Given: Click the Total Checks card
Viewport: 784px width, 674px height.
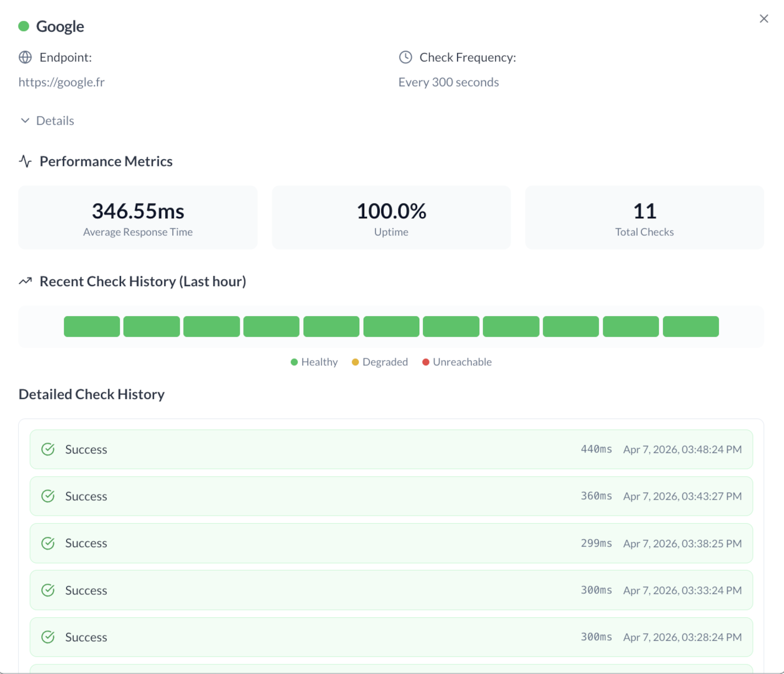Looking at the screenshot, I should (x=644, y=218).
